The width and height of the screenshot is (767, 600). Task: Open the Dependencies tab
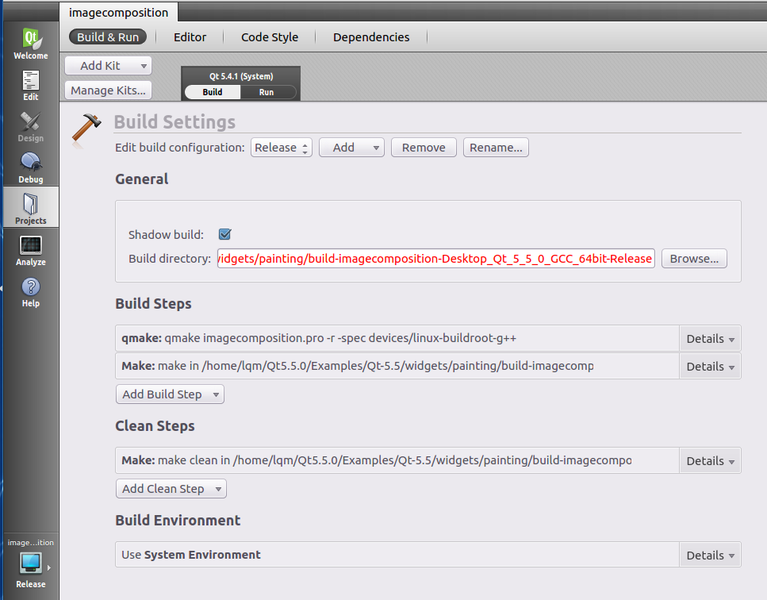(x=371, y=37)
